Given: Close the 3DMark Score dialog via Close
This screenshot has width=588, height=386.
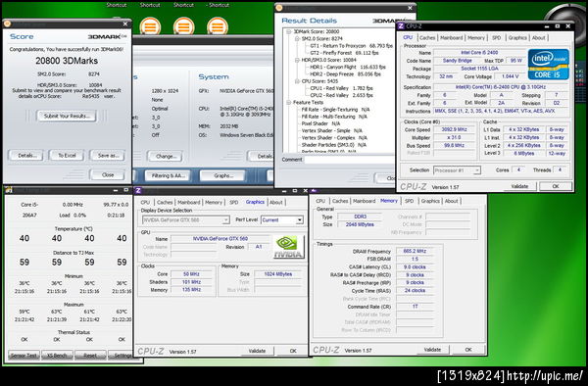Looking at the screenshot, I should pos(107,175).
